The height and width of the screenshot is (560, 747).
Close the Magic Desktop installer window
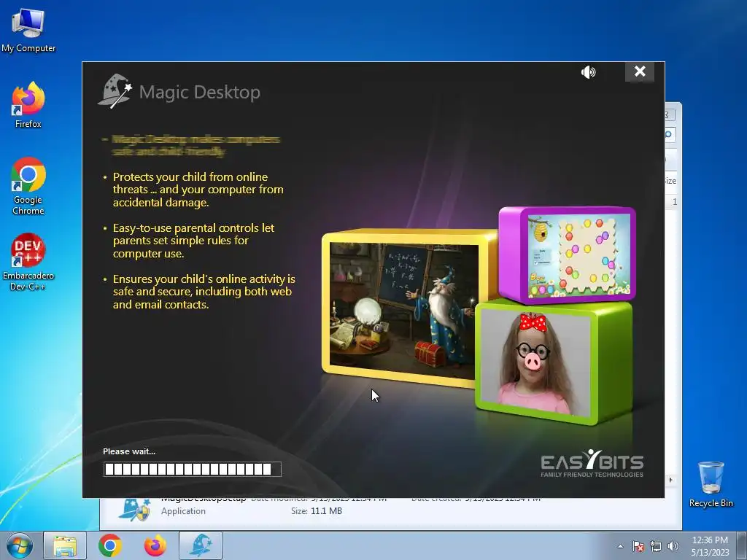click(639, 71)
